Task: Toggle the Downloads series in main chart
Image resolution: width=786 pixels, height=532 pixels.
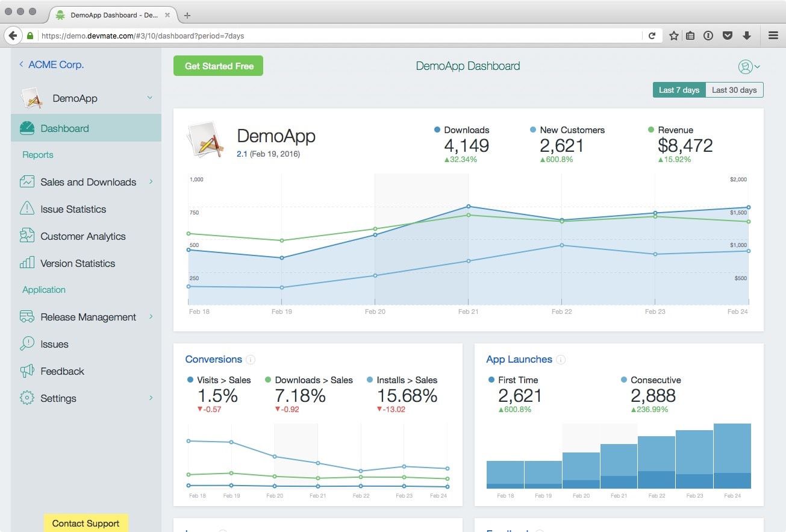Action: 461,130
